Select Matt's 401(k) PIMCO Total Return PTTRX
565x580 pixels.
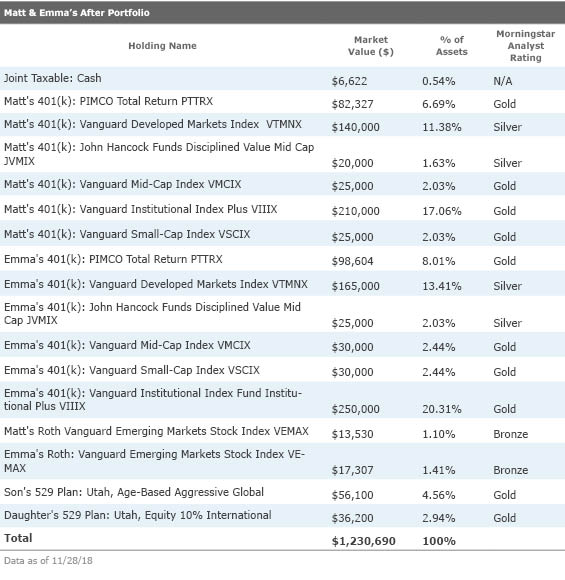[x=282, y=102]
